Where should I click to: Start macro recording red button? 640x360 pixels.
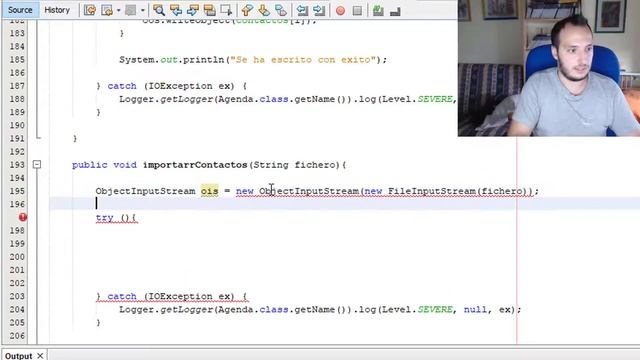coord(340,11)
